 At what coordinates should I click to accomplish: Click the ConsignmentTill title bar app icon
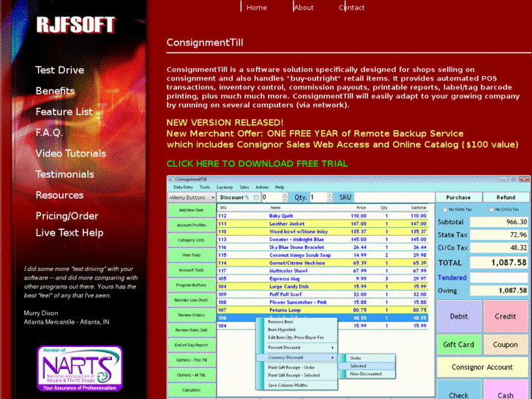(x=171, y=179)
